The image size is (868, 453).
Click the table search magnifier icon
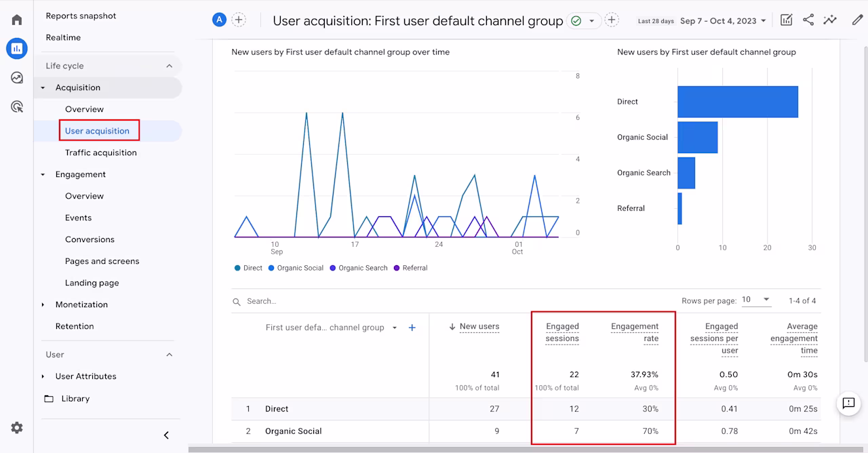[237, 301]
